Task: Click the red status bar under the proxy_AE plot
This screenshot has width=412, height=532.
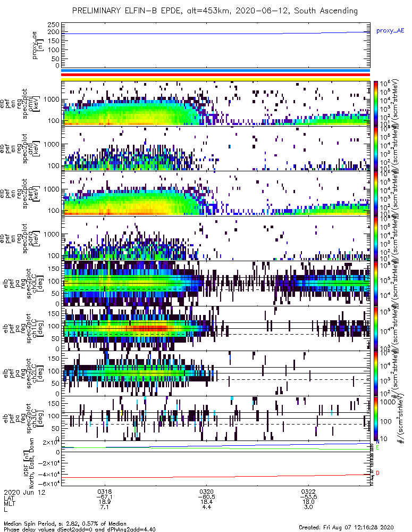Action: [216, 75]
